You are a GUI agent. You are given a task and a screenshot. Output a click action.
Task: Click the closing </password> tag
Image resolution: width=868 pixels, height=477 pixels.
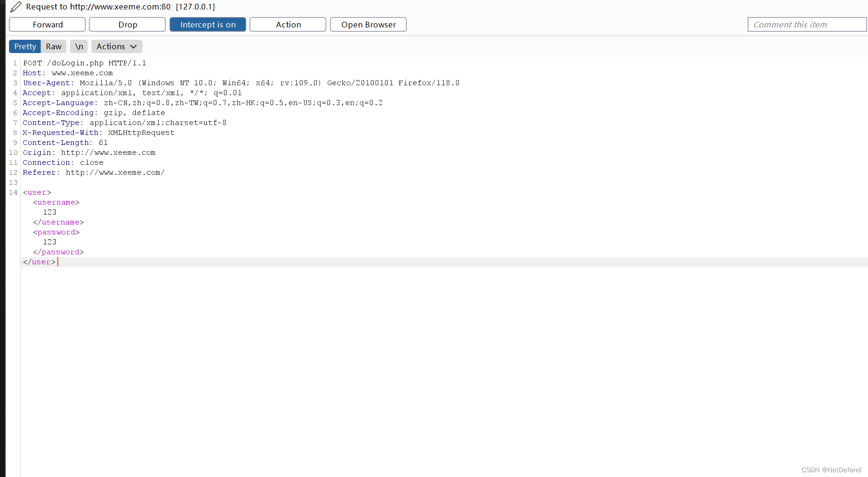click(58, 252)
